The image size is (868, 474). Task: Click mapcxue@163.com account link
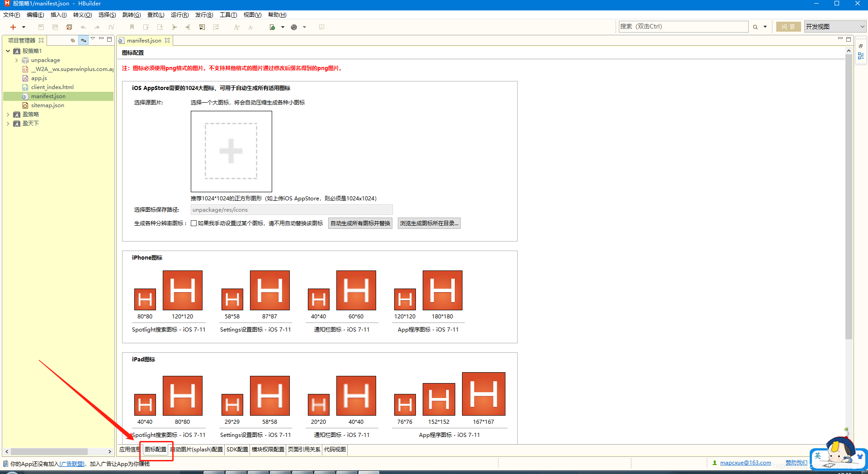(745, 463)
